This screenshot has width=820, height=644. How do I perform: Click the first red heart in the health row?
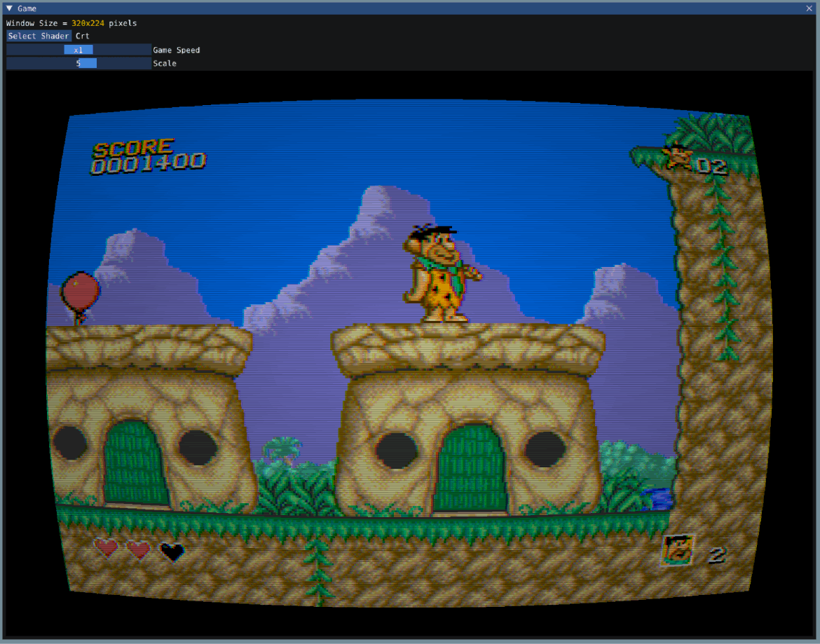(107, 549)
